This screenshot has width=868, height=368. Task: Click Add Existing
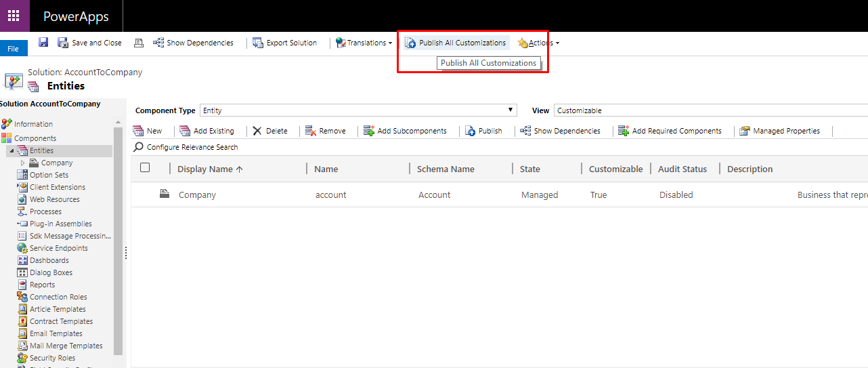point(207,131)
